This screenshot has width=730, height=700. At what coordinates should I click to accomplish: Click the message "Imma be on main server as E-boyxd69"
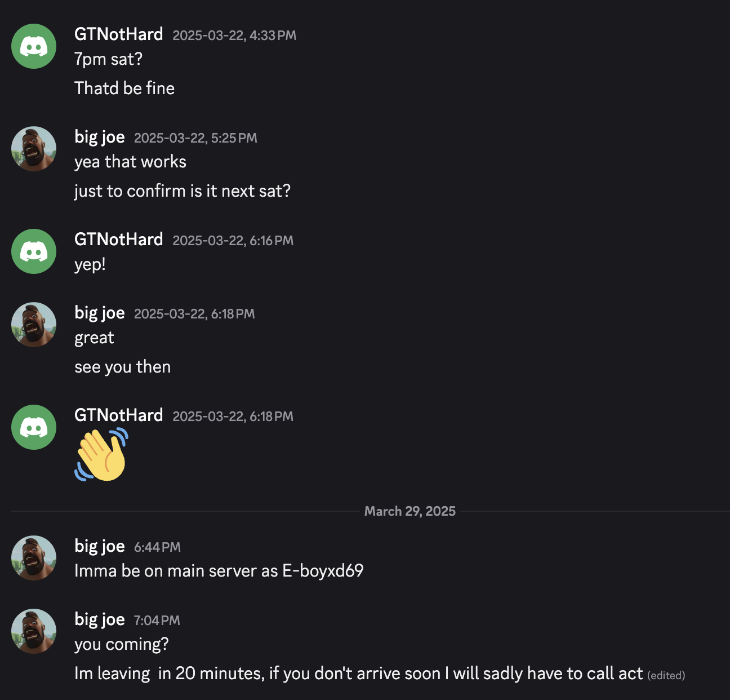[x=219, y=571]
